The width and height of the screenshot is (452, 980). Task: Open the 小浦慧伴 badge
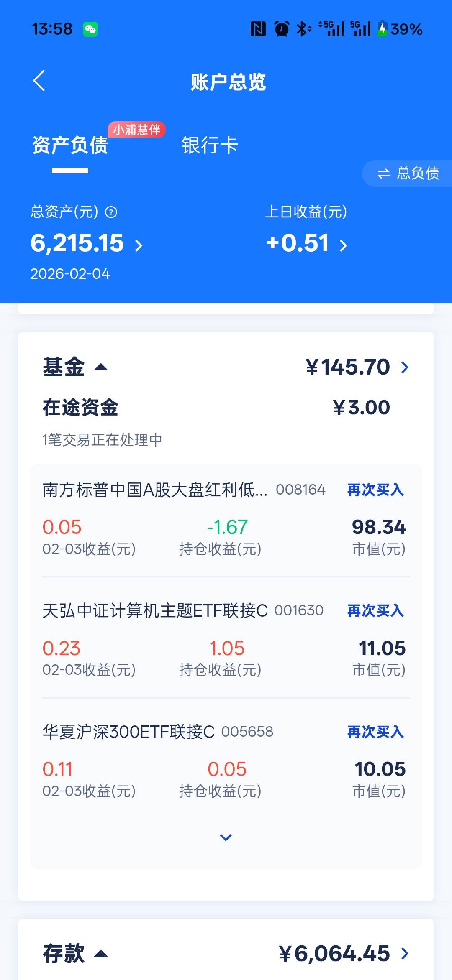click(x=136, y=130)
